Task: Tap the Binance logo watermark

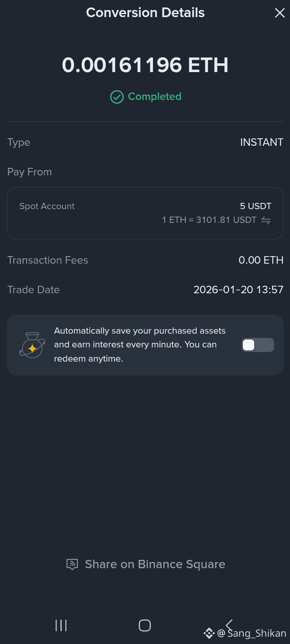Action: (209, 634)
